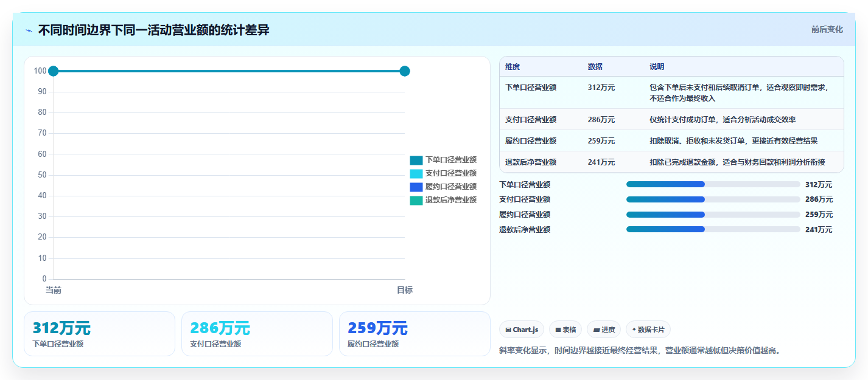Click the 50 label on the y-axis

[x=42, y=175]
